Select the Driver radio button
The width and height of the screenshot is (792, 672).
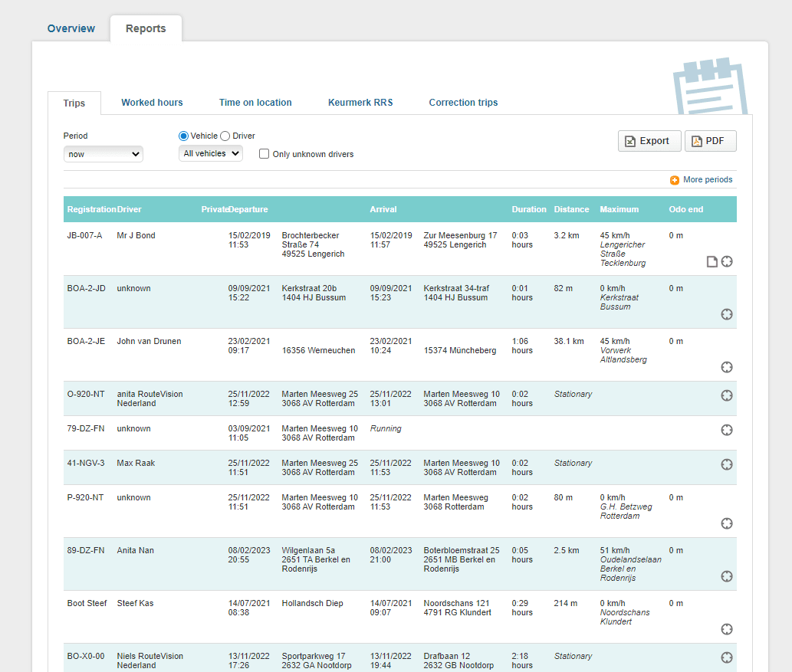pos(225,136)
